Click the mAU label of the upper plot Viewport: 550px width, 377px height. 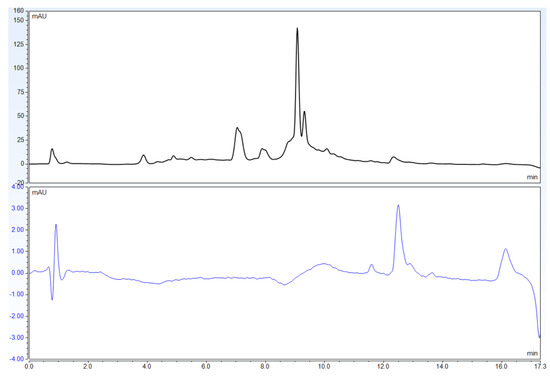tap(39, 16)
